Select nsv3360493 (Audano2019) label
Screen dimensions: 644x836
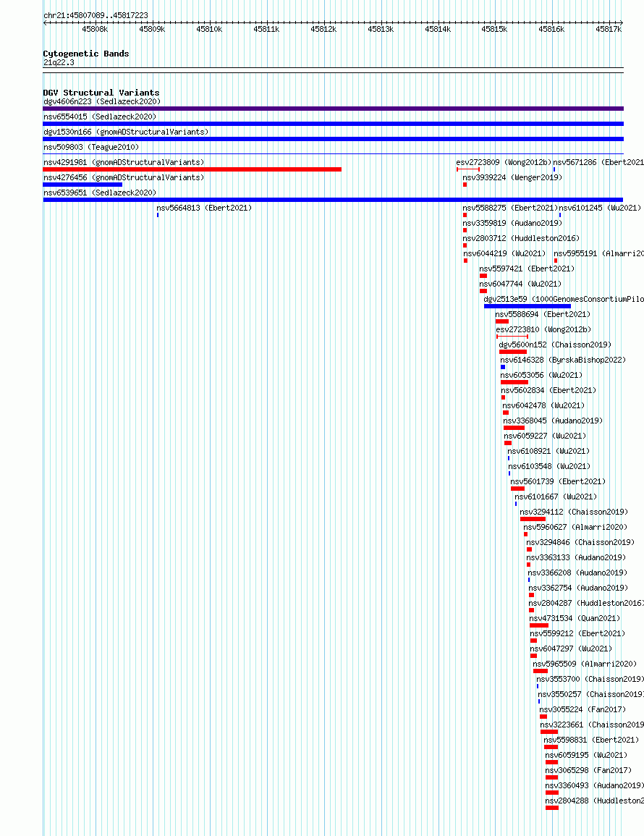(x=594, y=785)
